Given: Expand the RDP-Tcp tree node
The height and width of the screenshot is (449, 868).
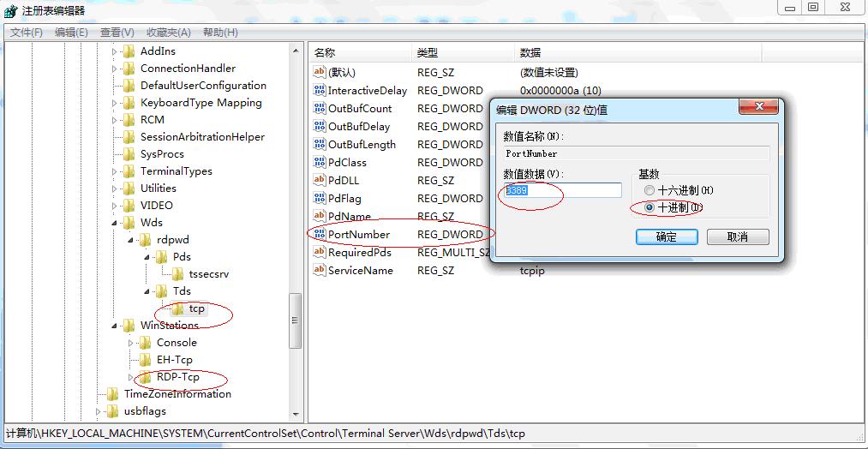Looking at the screenshot, I should pos(131,377).
